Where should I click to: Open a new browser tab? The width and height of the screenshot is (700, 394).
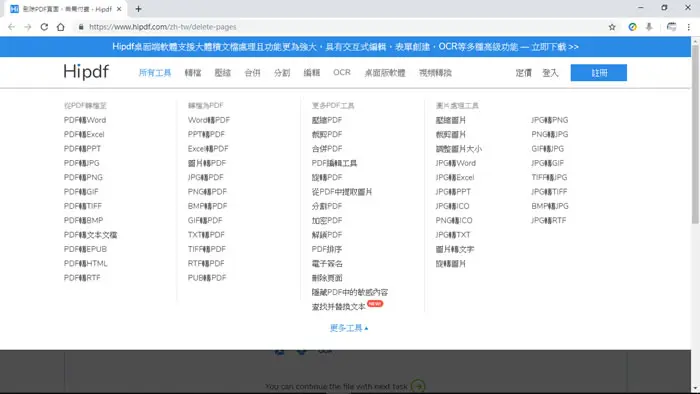[x=138, y=9]
